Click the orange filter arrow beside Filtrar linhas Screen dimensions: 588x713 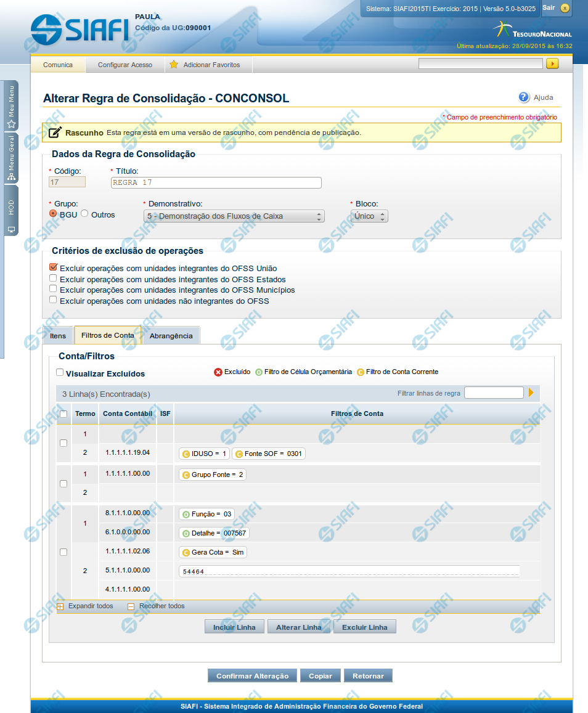(531, 393)
